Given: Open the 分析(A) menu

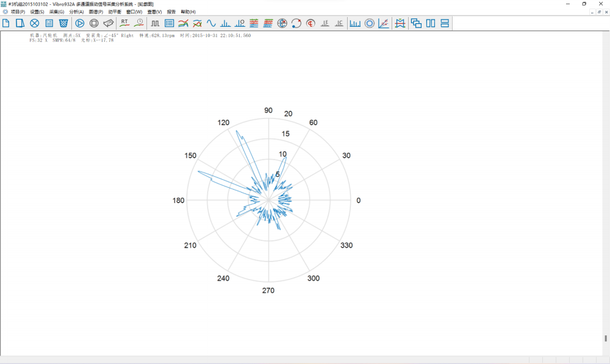Looking at the screenshot, I should coord(77,12).
